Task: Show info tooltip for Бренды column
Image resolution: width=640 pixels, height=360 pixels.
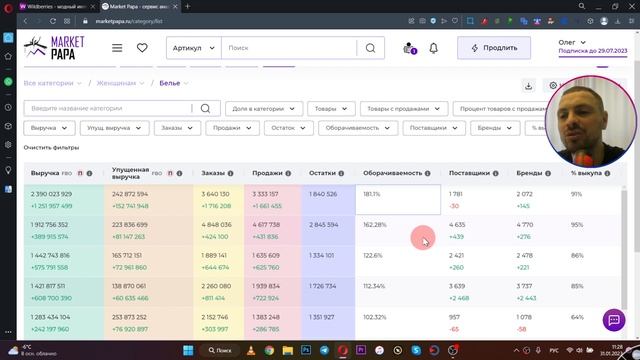Action: pyautogui.click(x=548, y=173)
